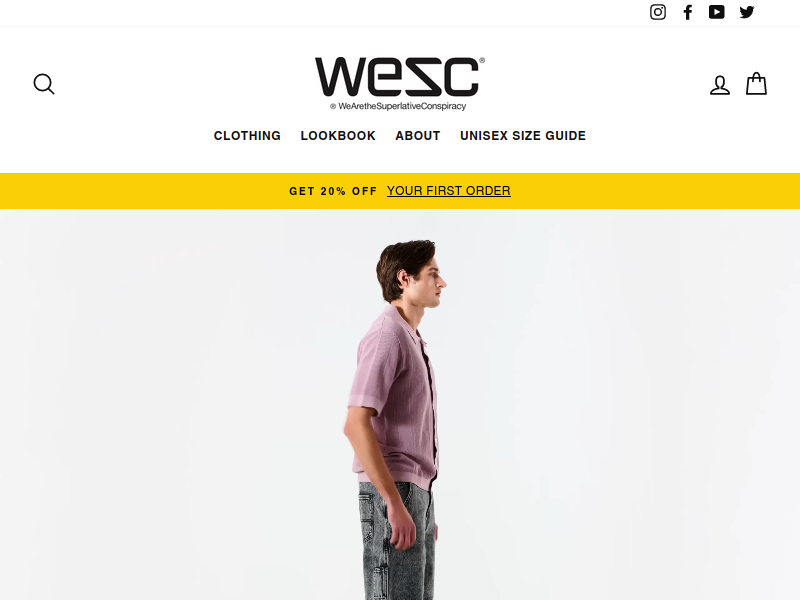Click the Twitter bird icon
The image size is (800, 600).
tap(746, 12)
